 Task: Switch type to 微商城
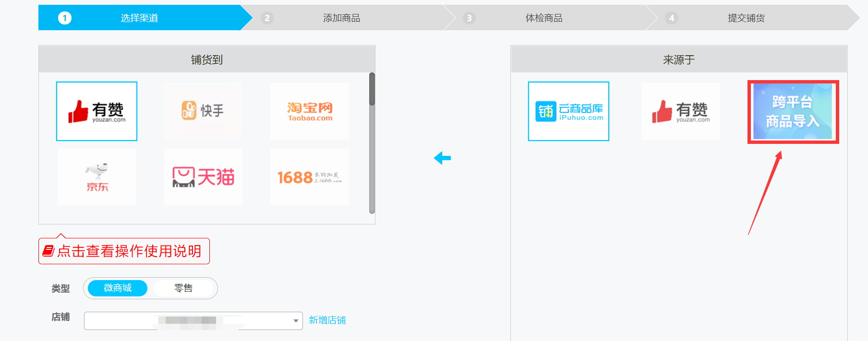click(118, 288)
